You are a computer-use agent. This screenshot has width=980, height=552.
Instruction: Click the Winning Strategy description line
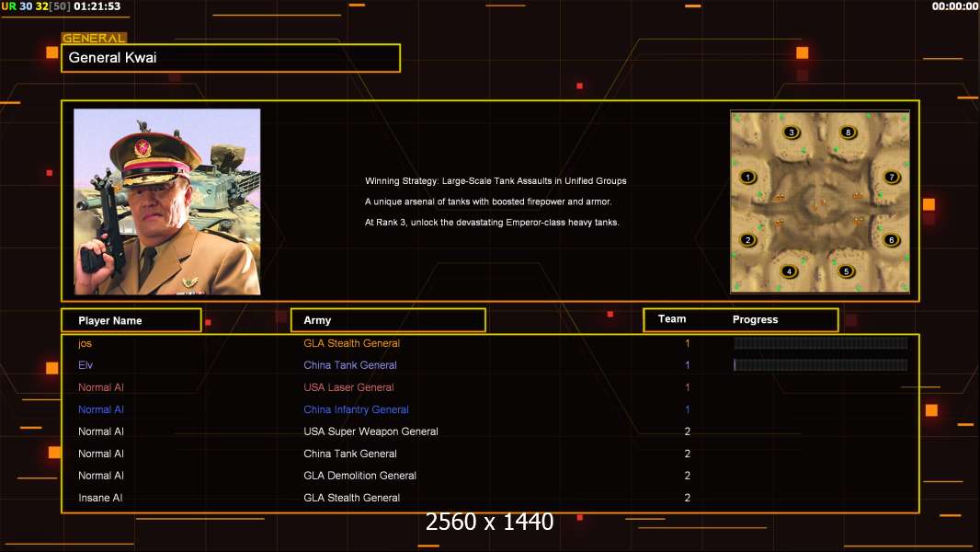(496, 180)
